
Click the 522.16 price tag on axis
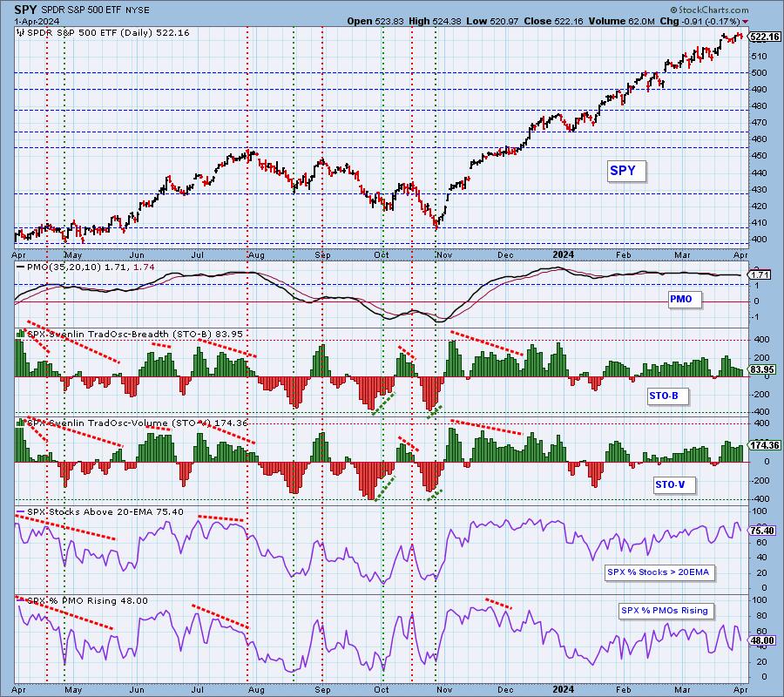[765, 37]
